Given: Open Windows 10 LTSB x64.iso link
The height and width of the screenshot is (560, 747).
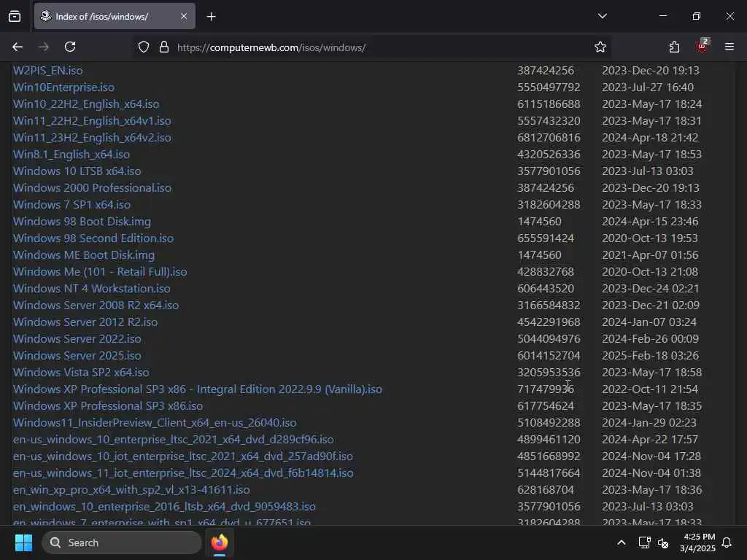Looking at the screenshot, I should pos(77,171).
